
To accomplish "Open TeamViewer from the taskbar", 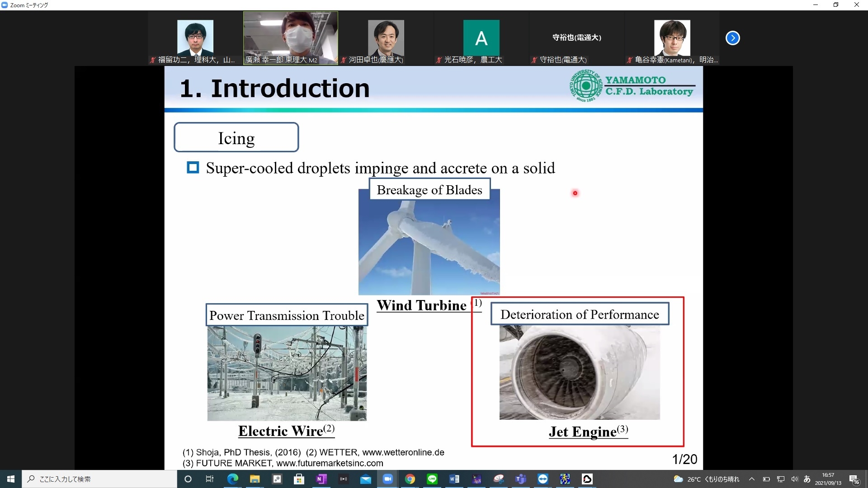I will [543, 479].
